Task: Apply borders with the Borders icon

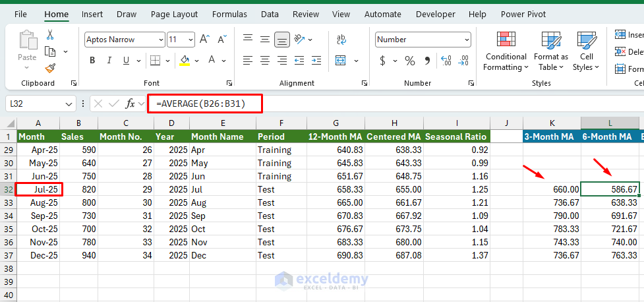Action: tap(155, 61)
